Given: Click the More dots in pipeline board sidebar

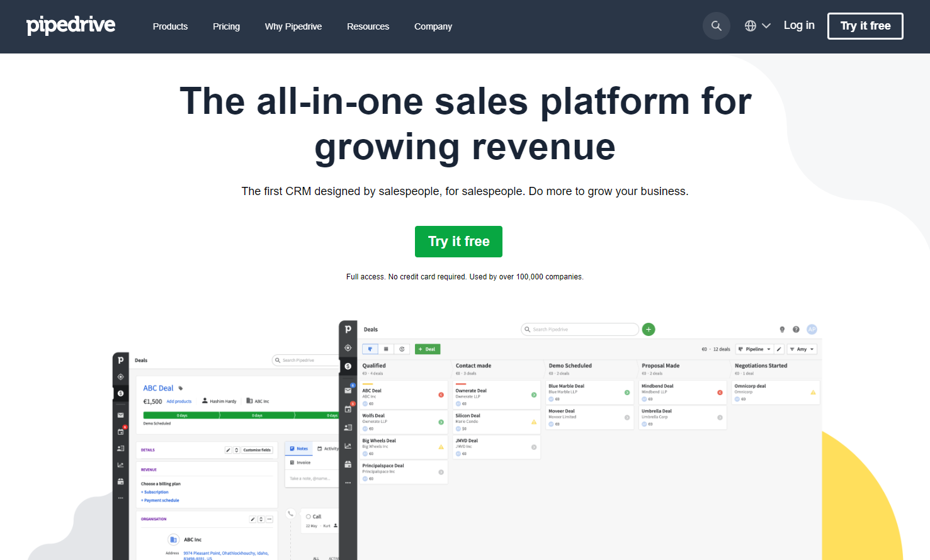Looking at the screenshot, I should click(348, 483).
